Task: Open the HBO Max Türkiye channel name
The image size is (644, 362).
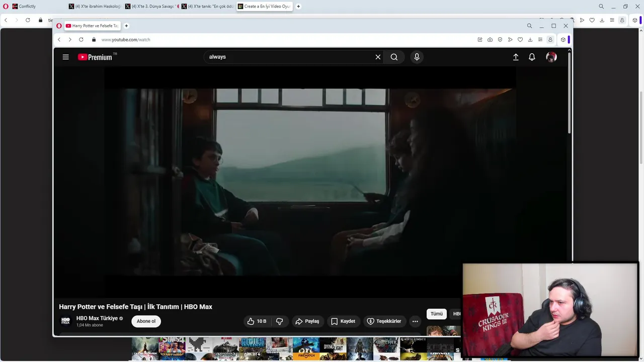Action: pyautogui.click(x=97, y=318)
